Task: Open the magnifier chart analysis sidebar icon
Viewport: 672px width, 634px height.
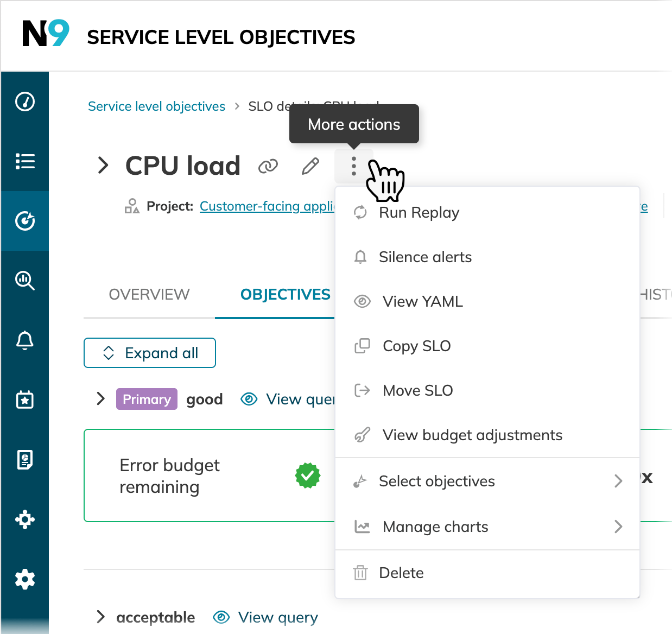Action: coord(25,281)
